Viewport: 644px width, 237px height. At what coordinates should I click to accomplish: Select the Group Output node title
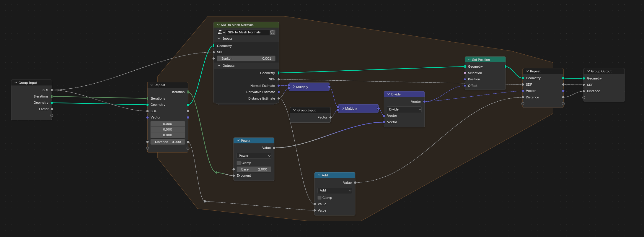click(601, 71)
